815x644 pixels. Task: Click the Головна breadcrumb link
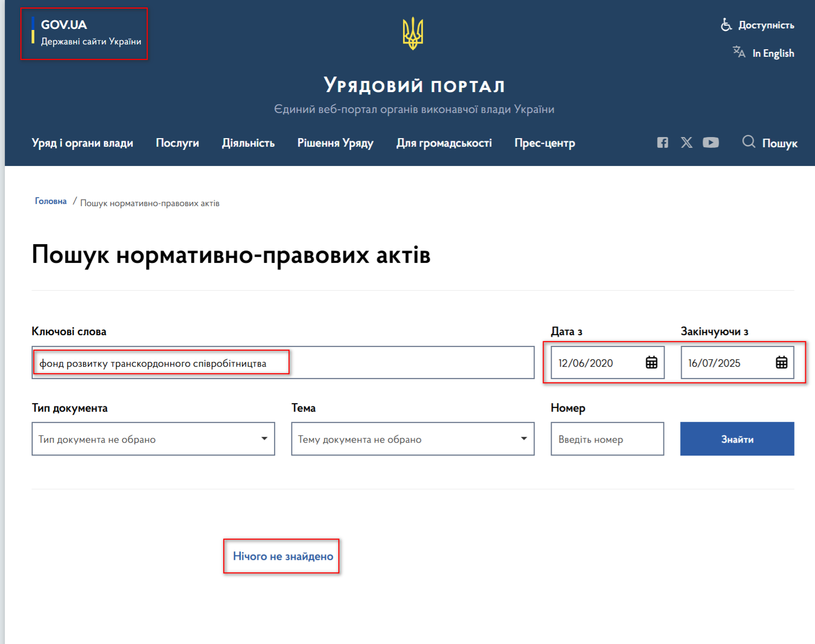click(x=50, y=201)
